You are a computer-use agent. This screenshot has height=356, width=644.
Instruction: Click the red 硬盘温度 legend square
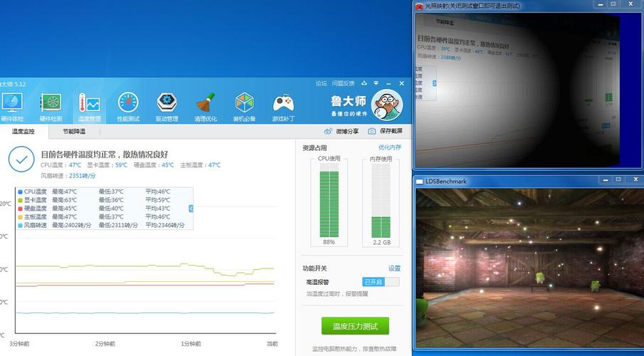(20, 209)
